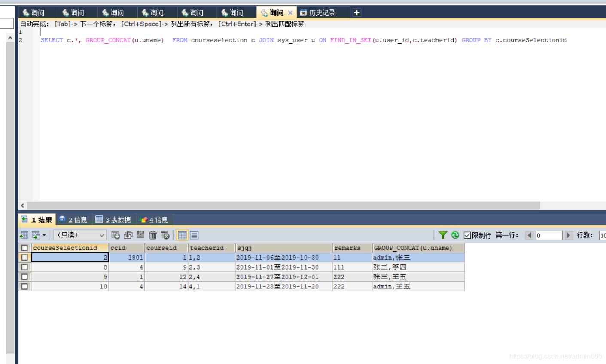
Task: Open the arrow beside the copy data icon
Action: coord(44,235)
